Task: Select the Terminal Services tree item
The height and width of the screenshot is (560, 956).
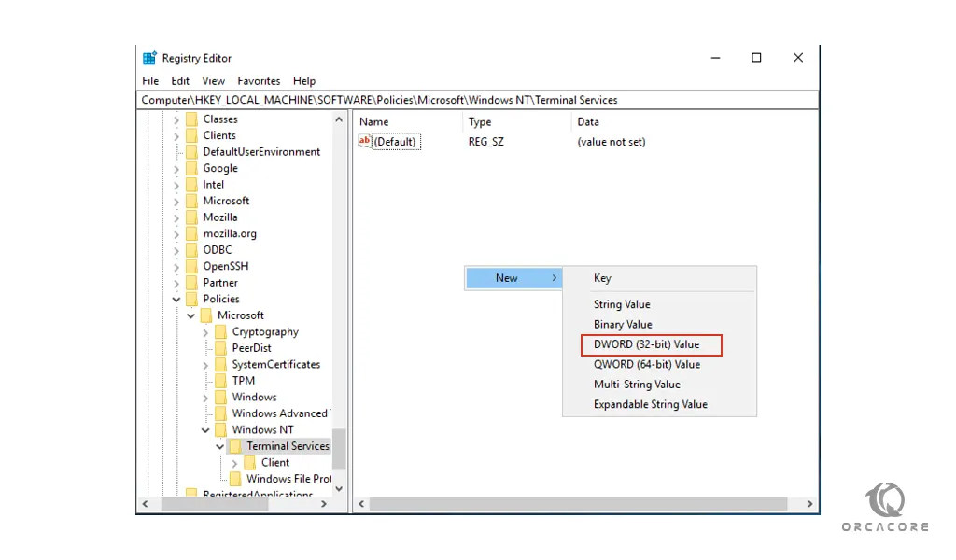Action: [x=288, y=446]
